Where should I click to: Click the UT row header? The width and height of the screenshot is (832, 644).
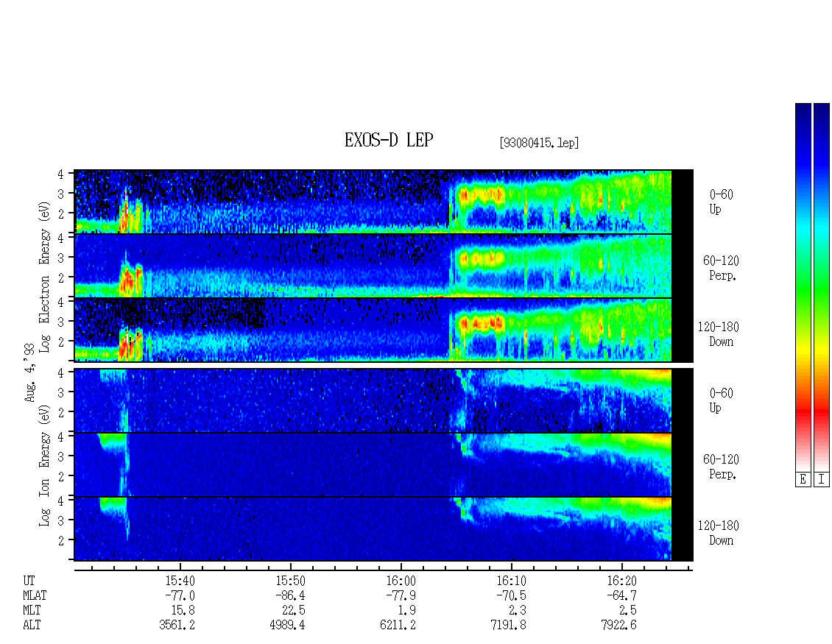pyautogui.click(x=29, y=581)
